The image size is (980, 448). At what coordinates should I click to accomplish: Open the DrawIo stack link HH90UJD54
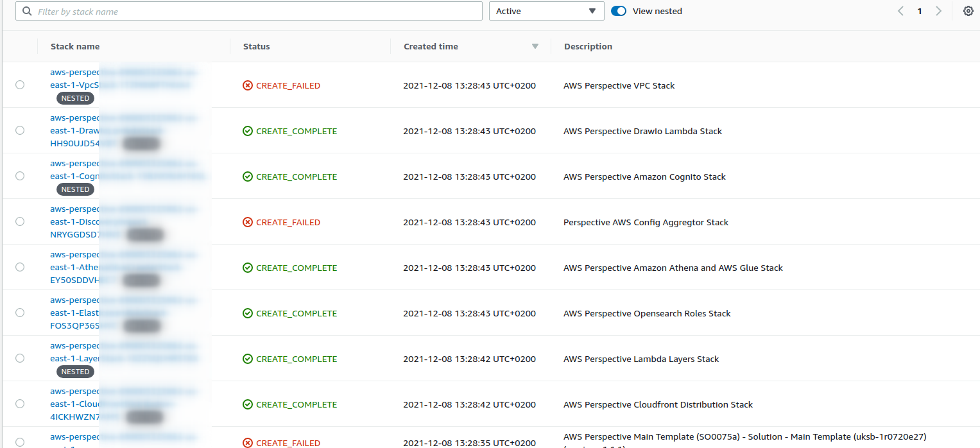[124, 131]
